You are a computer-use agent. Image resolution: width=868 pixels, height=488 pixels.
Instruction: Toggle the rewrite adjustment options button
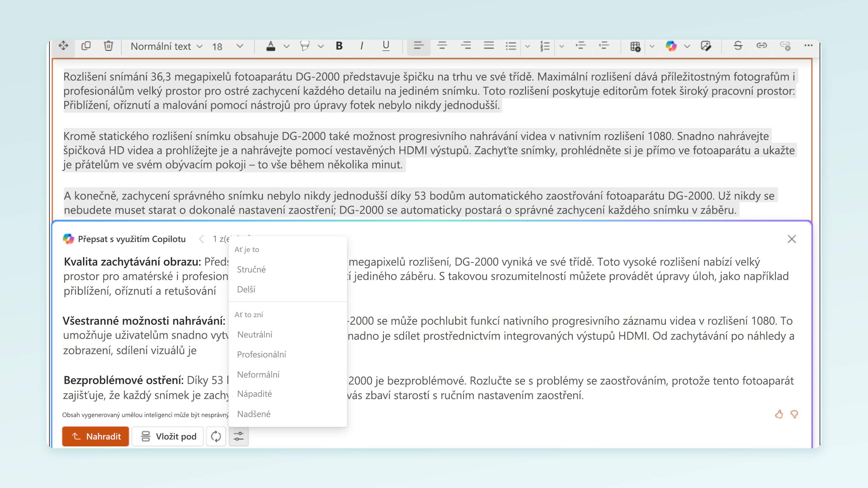(239, 436)
